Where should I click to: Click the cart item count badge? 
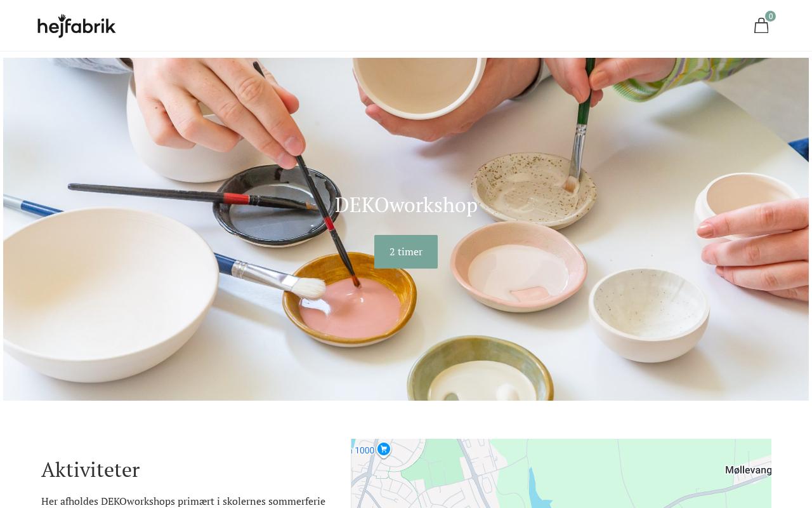pos(770,17)
